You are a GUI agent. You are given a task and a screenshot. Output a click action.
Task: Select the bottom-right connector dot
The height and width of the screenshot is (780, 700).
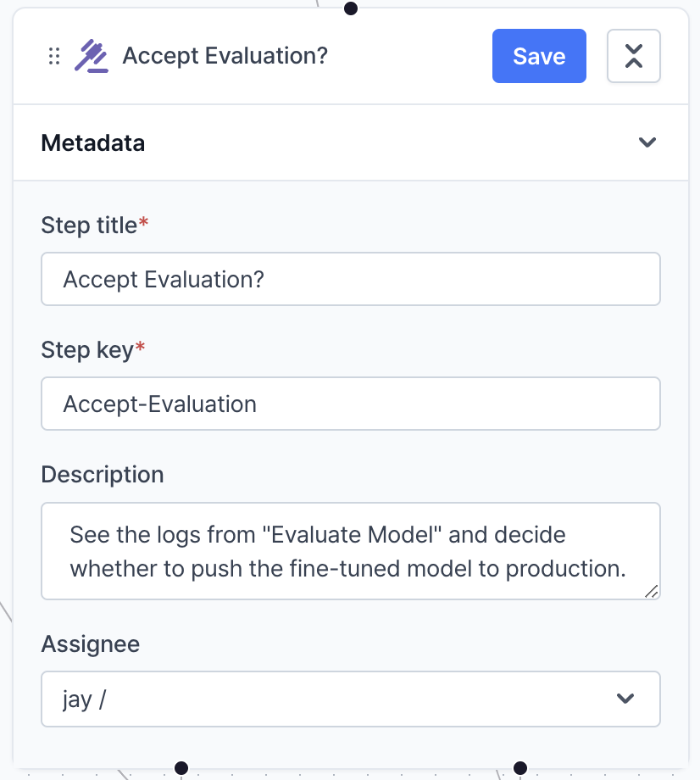click(520, 768)
